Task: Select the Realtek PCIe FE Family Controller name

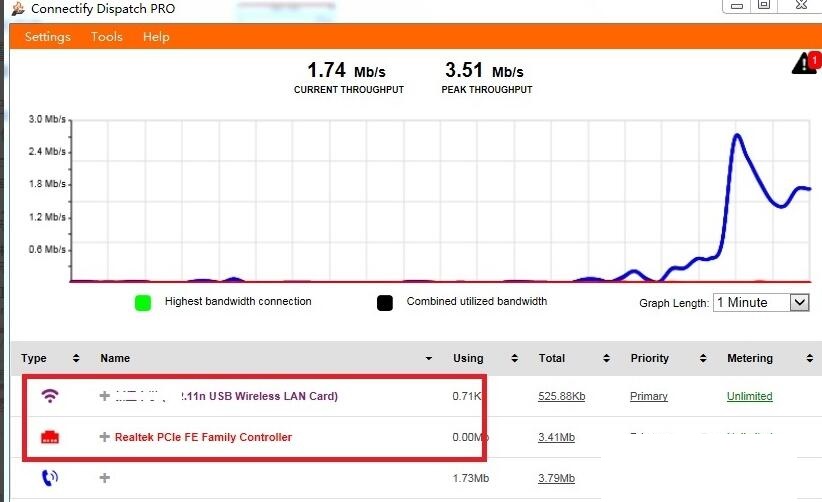Action: [203, 437]
